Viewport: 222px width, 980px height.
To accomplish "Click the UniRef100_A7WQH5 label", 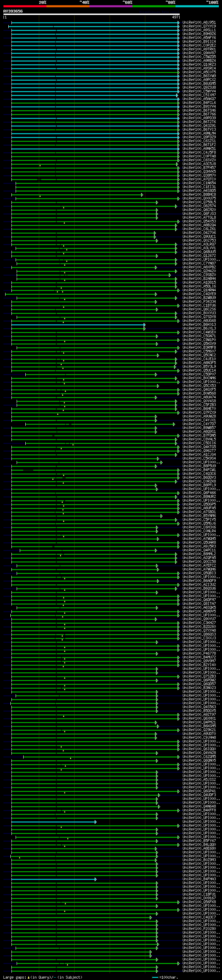I will pyautogui.click(x=199, y=539).
